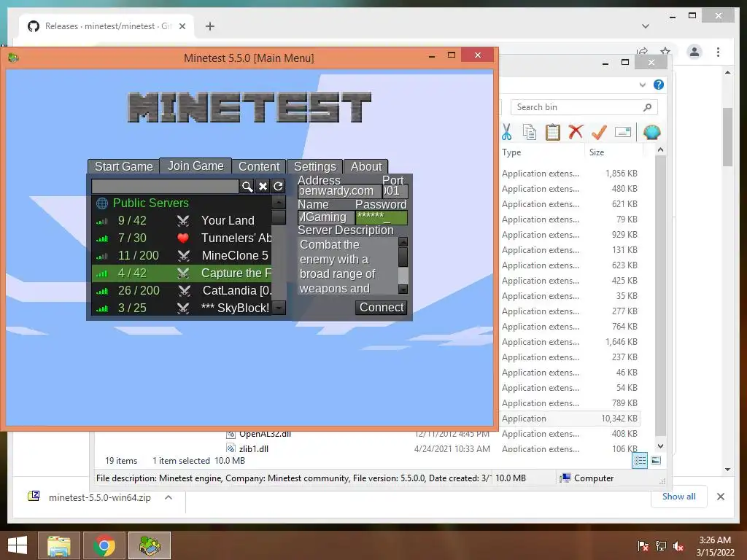Select the *** SkyBlock! server row
Viewport: 747px width, 560px height.
pos(182,308)
